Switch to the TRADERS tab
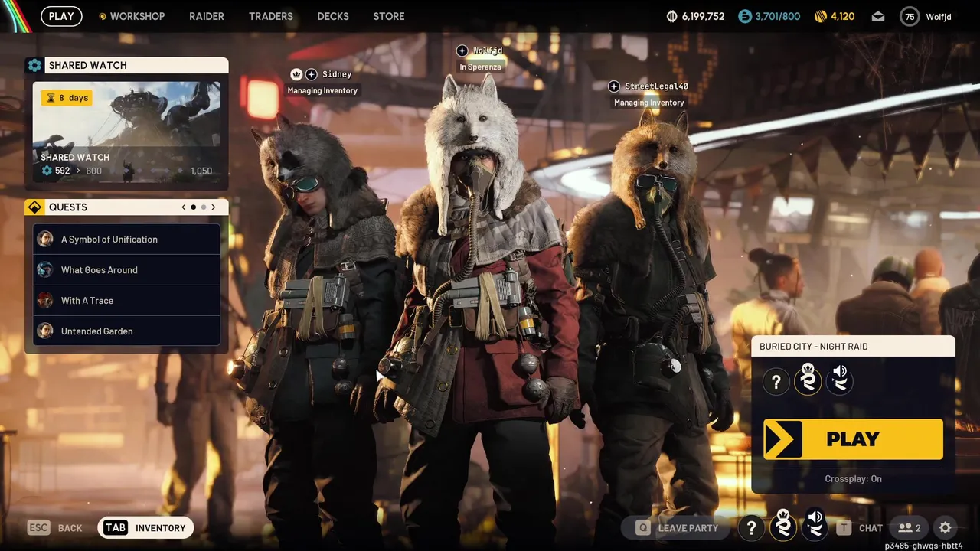The width and height of the screenshot is (980, 551). coord(271,16)
